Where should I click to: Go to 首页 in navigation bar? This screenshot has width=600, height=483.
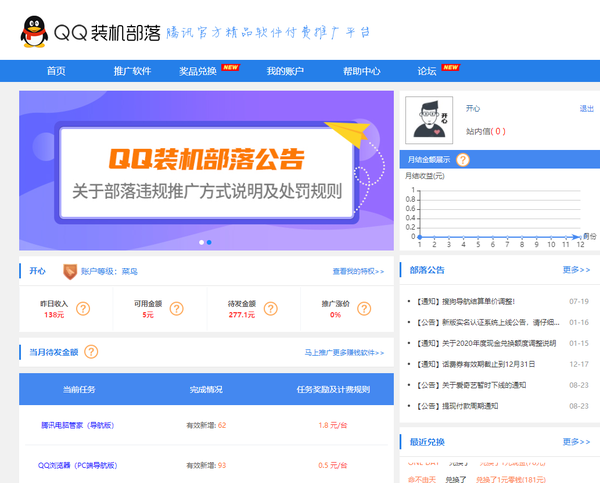coord(56,71)
